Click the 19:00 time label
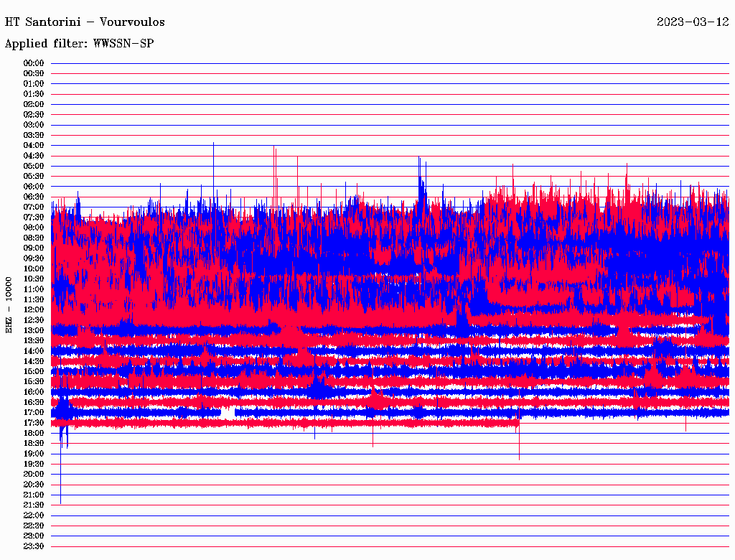Screen dimensions: 735x560 coord(34,453)
